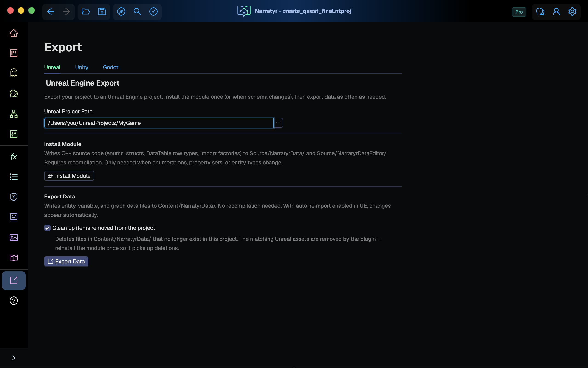This screenshot has height=368, width=588.
Task: Open settings with the gear icon
Action: click(572, 11)
